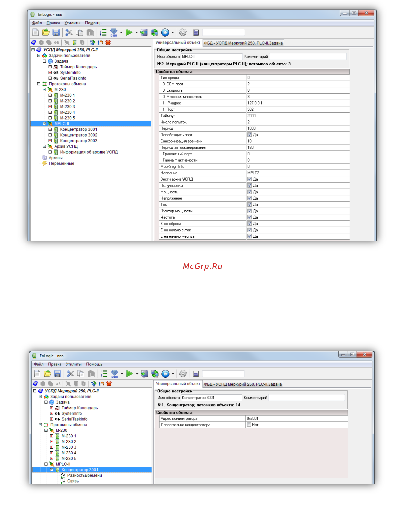Viewport: 403px width, 532px height.
Task: Click the Cut scissors icon in top window
Action: (69, 32)
